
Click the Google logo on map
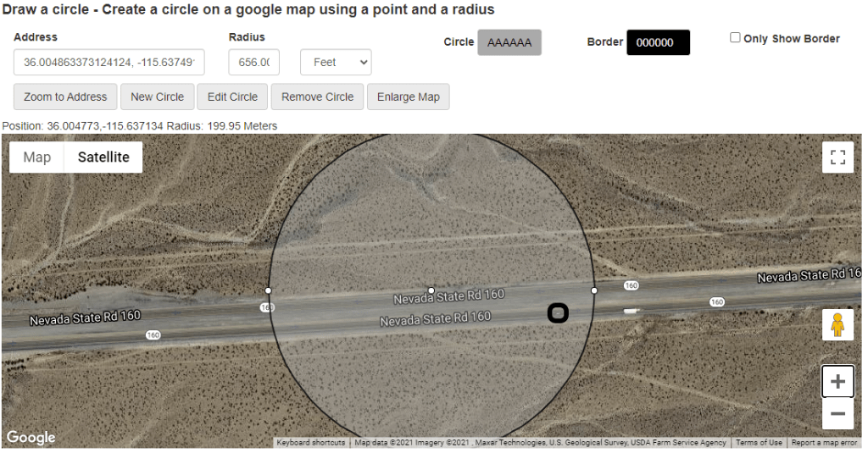click(x=31, y=438)
